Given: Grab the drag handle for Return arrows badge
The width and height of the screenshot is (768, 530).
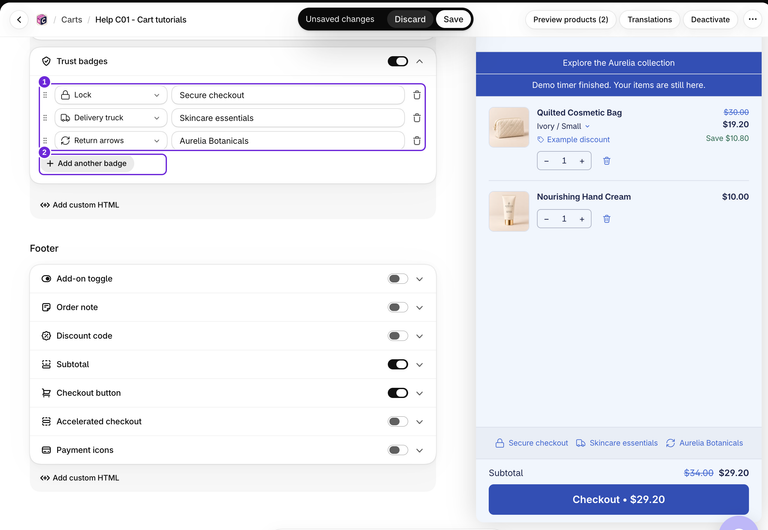Looking at the screenshot, I should [45, 141].
